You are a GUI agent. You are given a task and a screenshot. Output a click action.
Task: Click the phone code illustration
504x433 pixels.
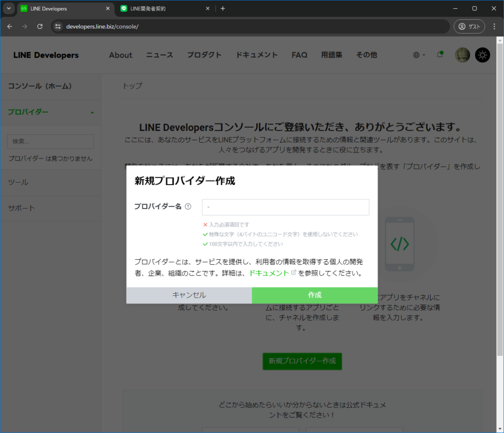click(x=400, y=244)
